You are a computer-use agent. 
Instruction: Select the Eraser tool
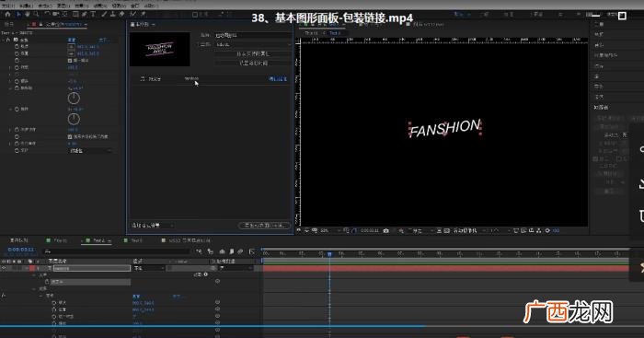tap(122, 15)
